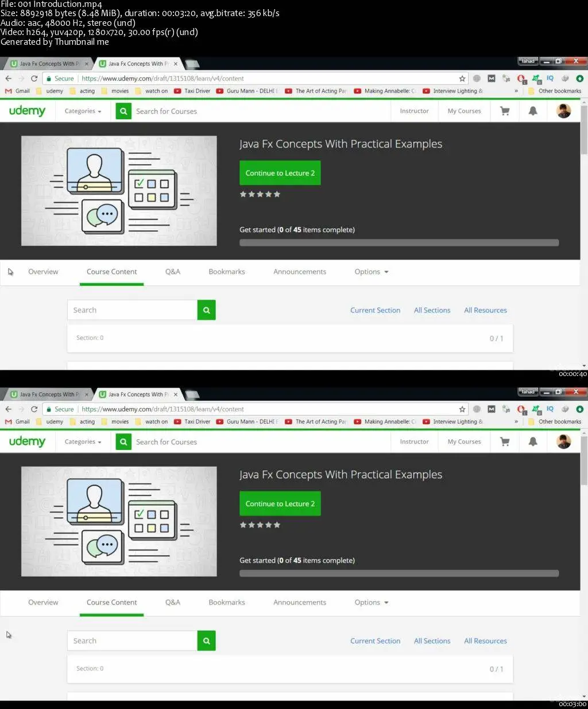Open Guru Mann bookmark in lower frame
The image size is (588, 709).
click(x=247, y=421)
